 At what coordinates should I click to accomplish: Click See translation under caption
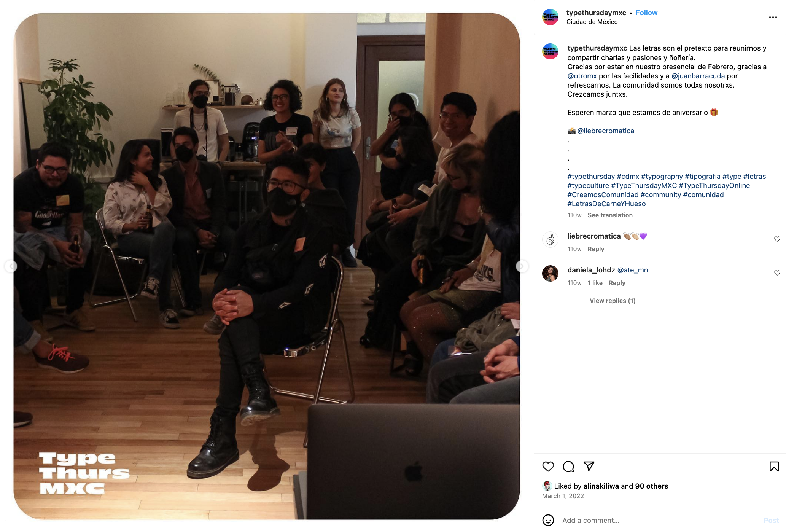[610, 215]
